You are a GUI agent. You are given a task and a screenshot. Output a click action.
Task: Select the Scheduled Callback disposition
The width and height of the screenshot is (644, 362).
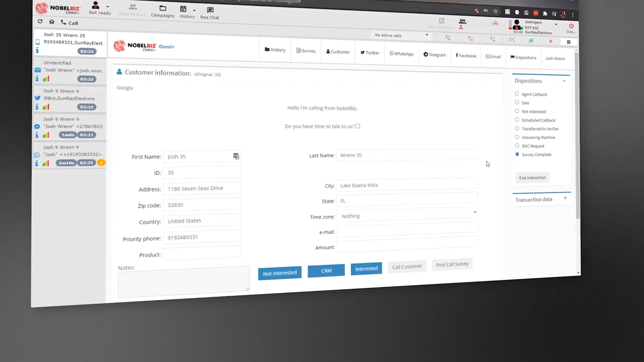(517, 120)
